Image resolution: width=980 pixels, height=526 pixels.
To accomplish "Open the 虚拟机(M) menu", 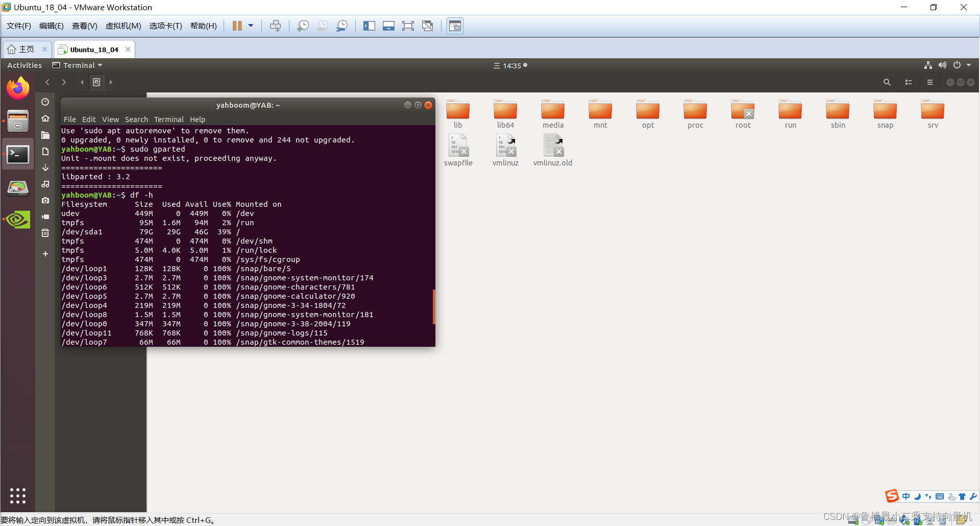I will click(124, 26).
